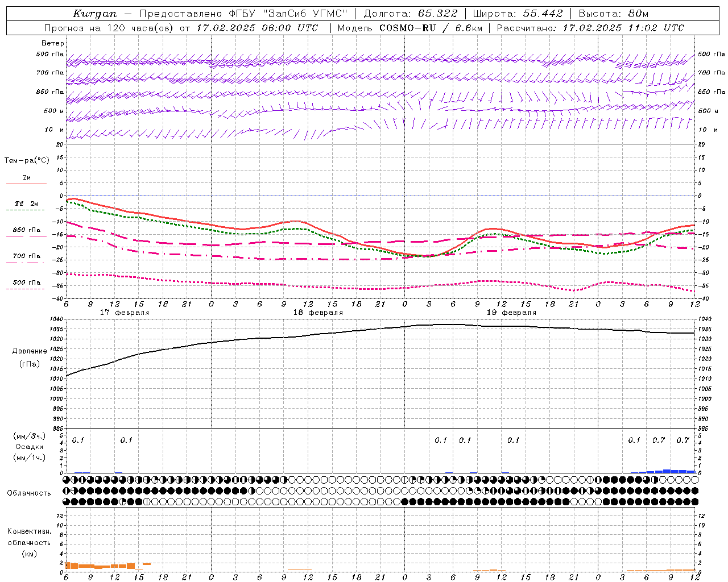Click the station name 'Kurgan' in the header
The width and height of the screenshot is (728, 582).
(x=95, y=14)
